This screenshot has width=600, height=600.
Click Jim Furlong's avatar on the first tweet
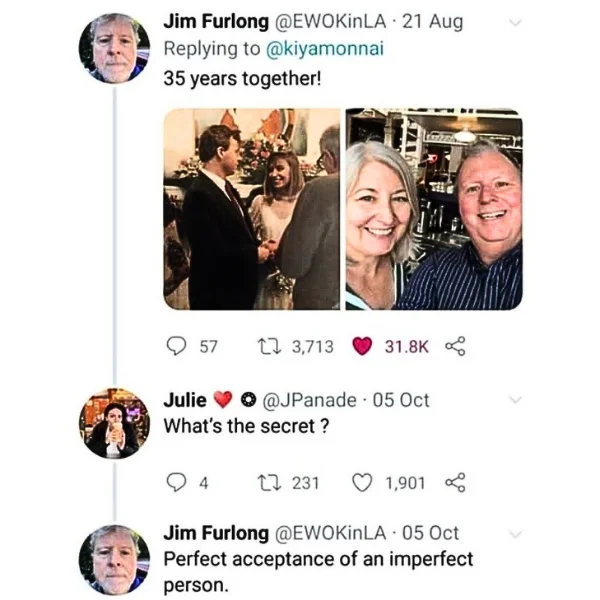click(x=114, y=50)
